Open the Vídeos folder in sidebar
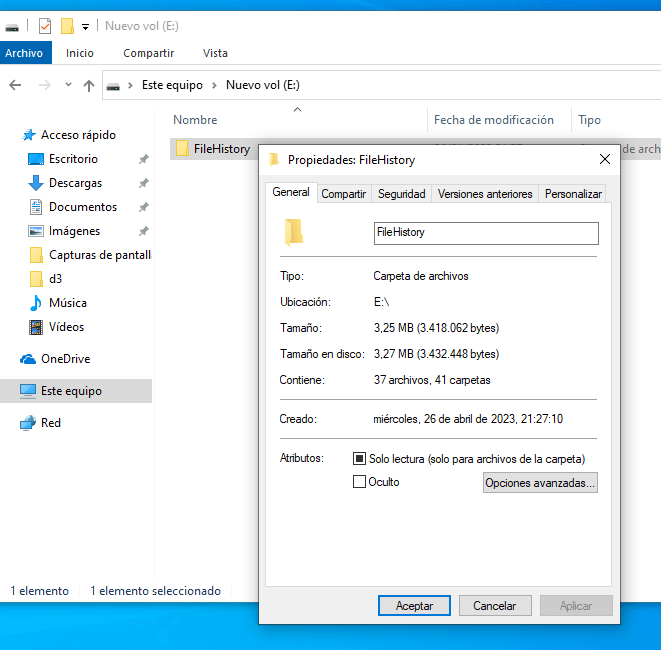 click(66, 327)
